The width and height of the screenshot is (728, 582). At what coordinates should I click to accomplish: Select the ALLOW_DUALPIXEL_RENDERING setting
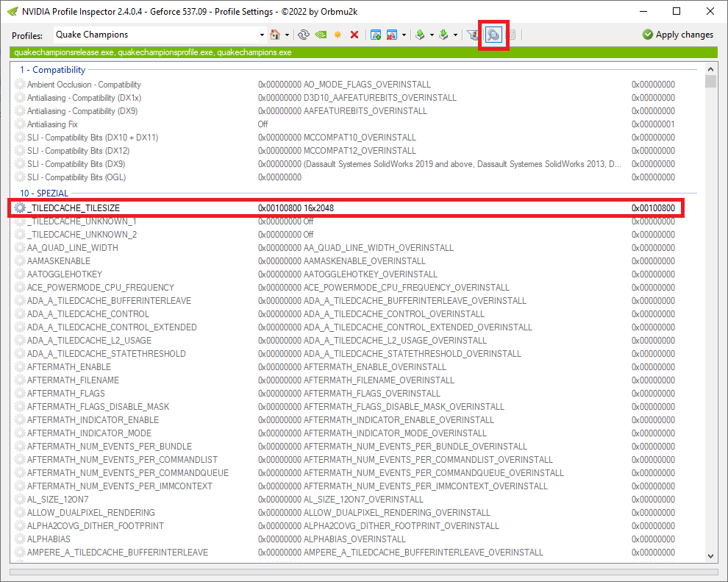point(91,512)
